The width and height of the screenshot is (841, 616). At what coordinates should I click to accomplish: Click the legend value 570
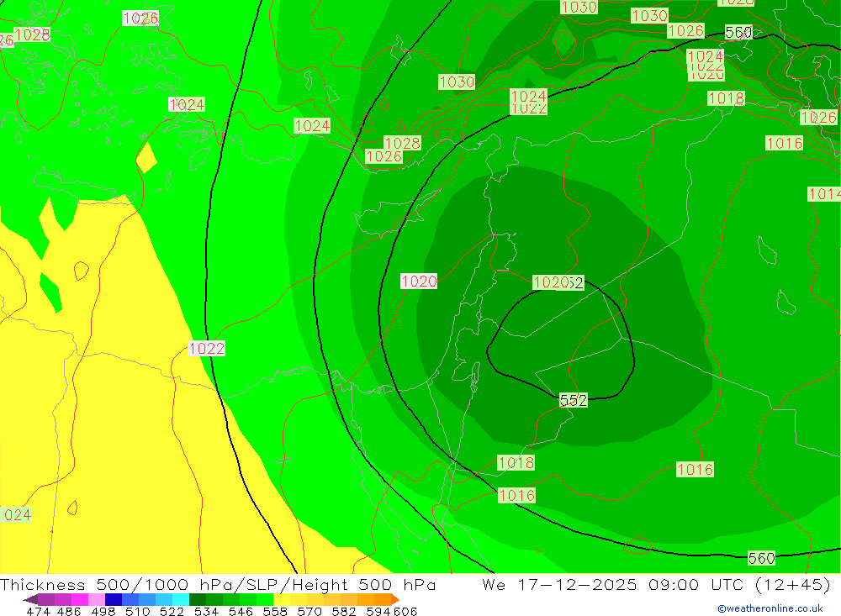(309, 611)
